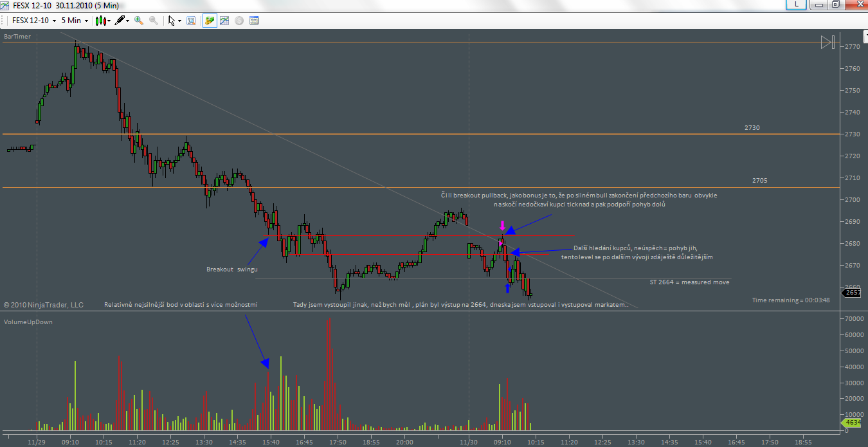This screenshot has width=868, height=447.
Task: Open the data box icon
Action: (191, 21)
